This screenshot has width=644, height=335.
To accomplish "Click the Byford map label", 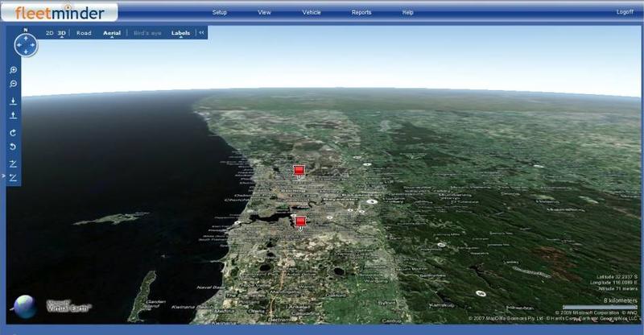I will tap(386, 303).
